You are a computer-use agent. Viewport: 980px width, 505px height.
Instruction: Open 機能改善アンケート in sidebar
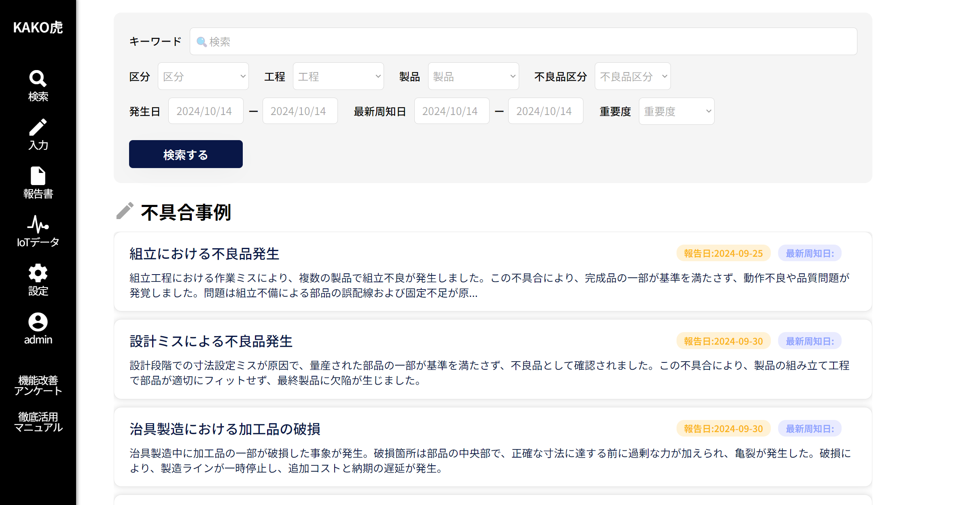click(x=38, y=386)
